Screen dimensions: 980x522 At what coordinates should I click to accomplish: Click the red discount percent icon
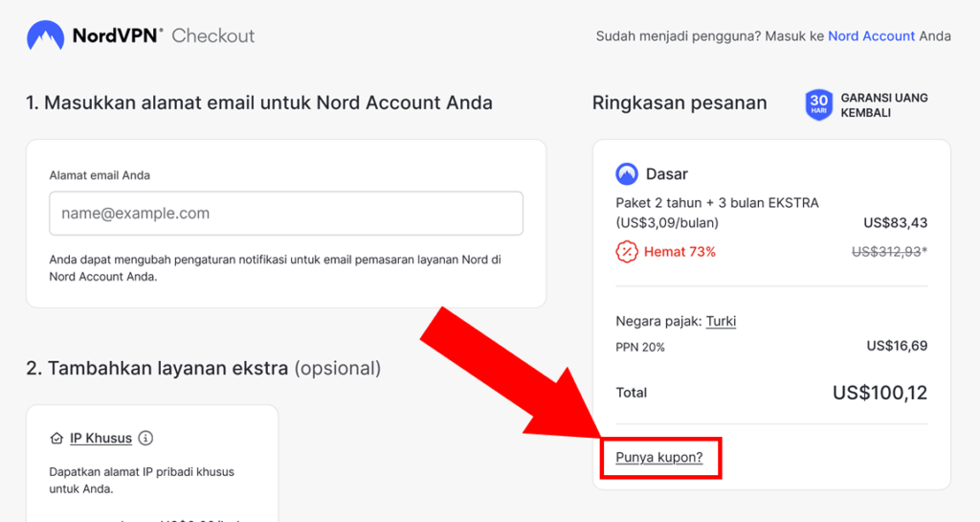click(627, 252)
